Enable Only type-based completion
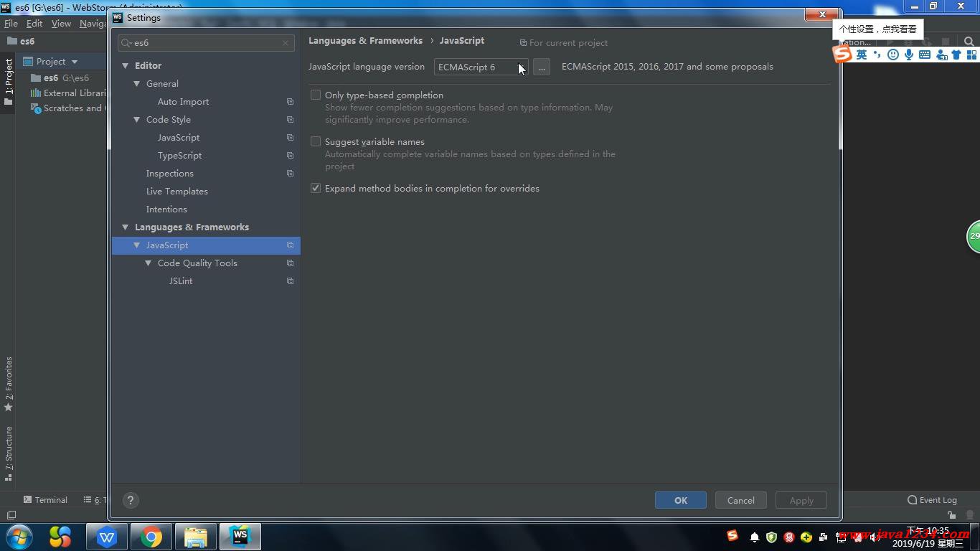Screen dimensions: 980x551 pyautogui.click(x=316, y=95)
